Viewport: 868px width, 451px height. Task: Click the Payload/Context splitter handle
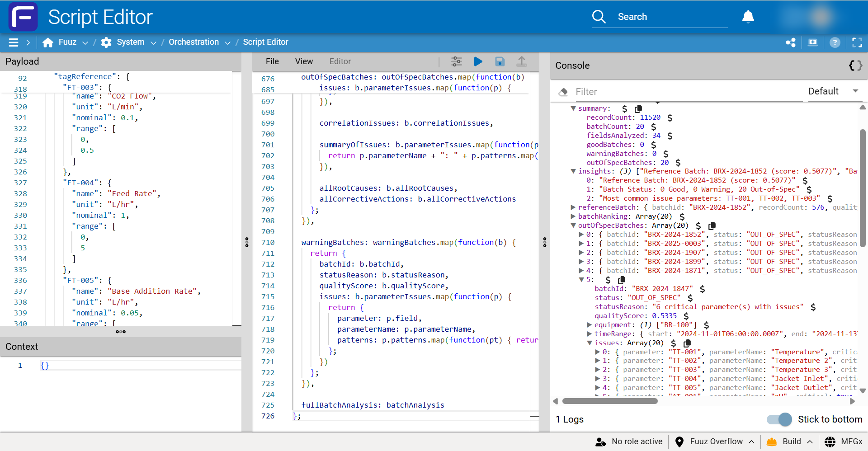click(x=121, y=332)
